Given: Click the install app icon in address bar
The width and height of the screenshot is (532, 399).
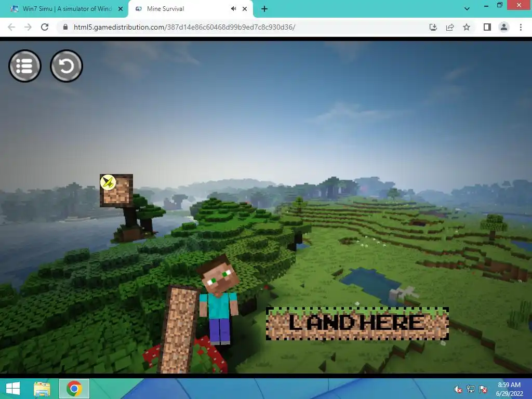Looking at the screenshot, I should (433, 27).
